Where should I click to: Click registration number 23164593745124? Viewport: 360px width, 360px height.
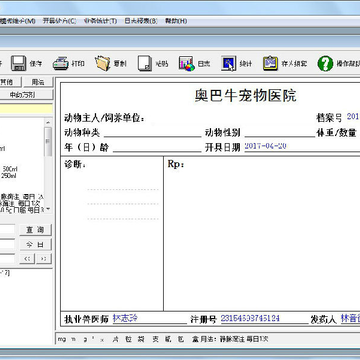(x=250, y=318)
